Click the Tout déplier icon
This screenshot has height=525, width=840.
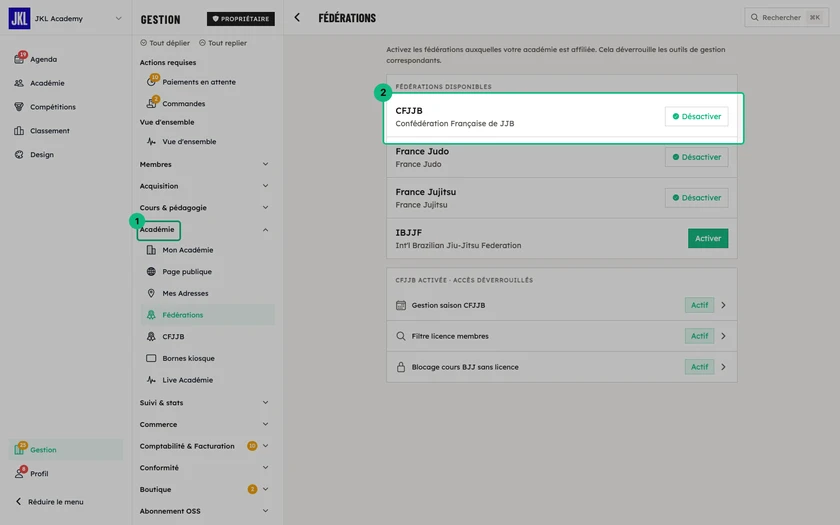pos(143,43)
